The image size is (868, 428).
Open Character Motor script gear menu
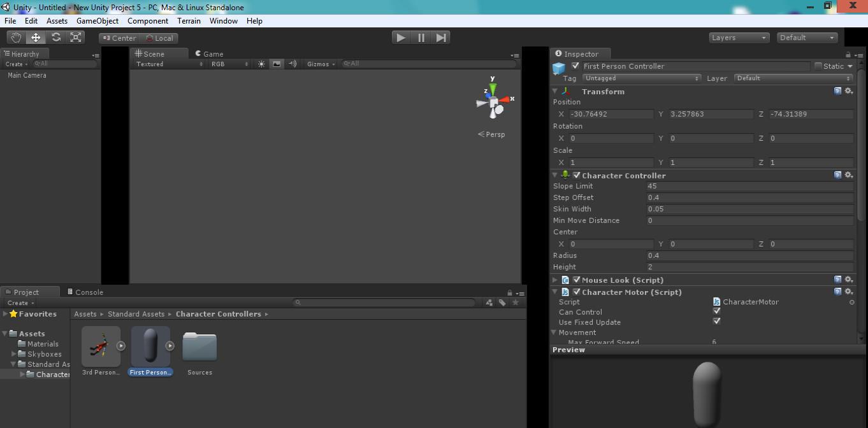point(849,292)
